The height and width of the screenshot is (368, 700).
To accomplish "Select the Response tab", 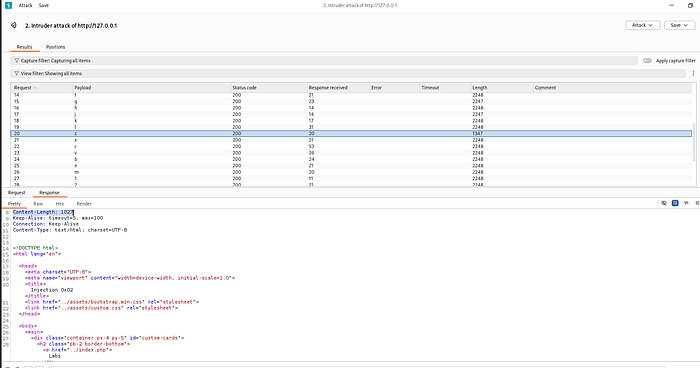I will 49,193.
